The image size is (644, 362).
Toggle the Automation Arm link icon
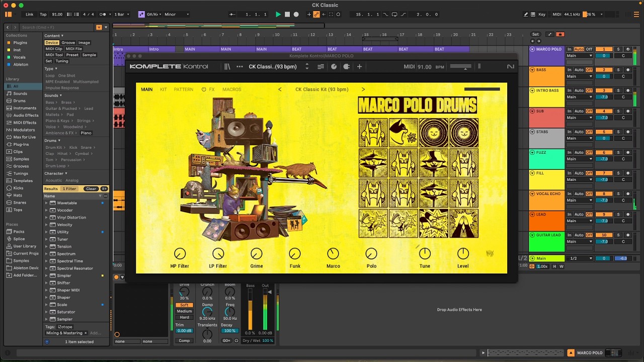click(x=316, y=15)
